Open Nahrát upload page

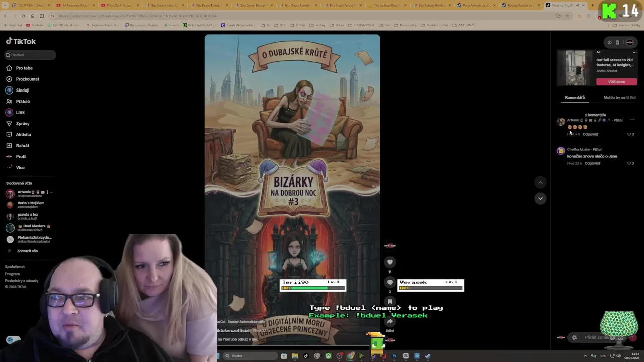(x=18, y=145)
